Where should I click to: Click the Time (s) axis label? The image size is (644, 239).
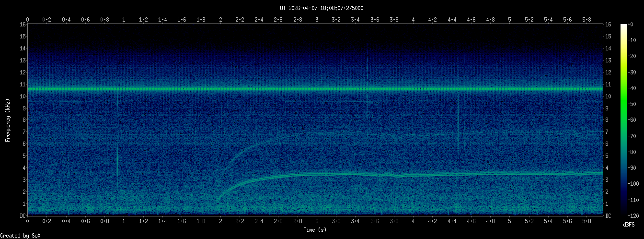coord(315,230)
